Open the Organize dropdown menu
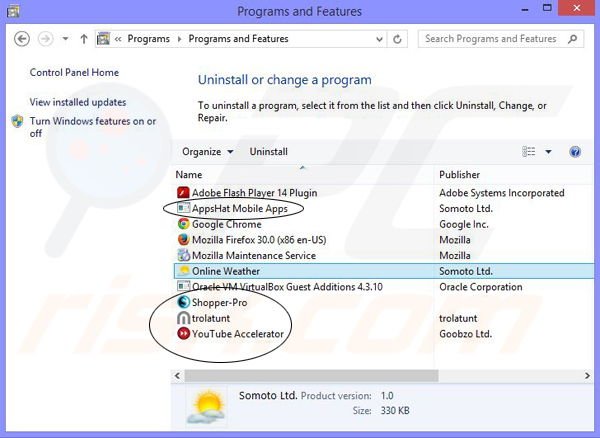The height and width of the screenshot is (438, 600). coord(207,152)
